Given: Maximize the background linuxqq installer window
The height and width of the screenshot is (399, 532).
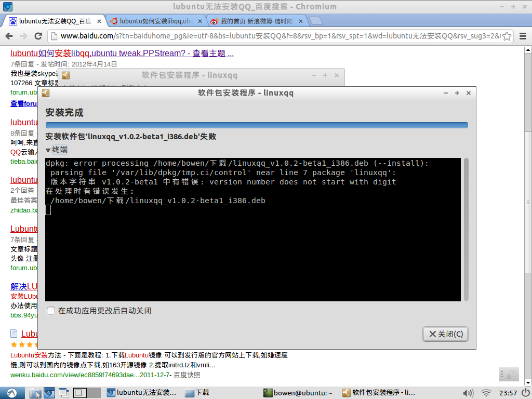Looking at the screenshot, I should (325, 75).
